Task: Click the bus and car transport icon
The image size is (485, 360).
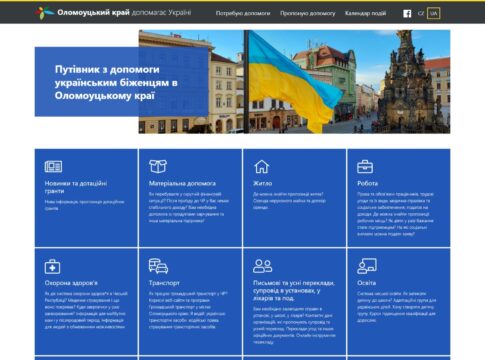Action: point(158,266)
